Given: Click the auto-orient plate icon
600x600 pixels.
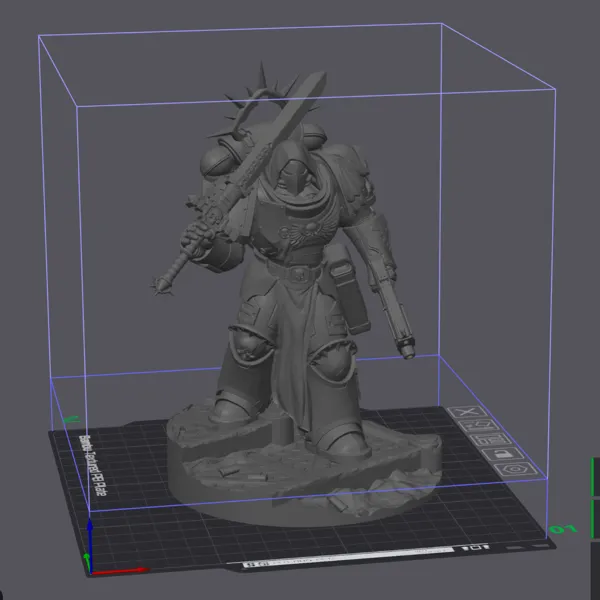Looking at the screenshot, I should pos(479,426).
